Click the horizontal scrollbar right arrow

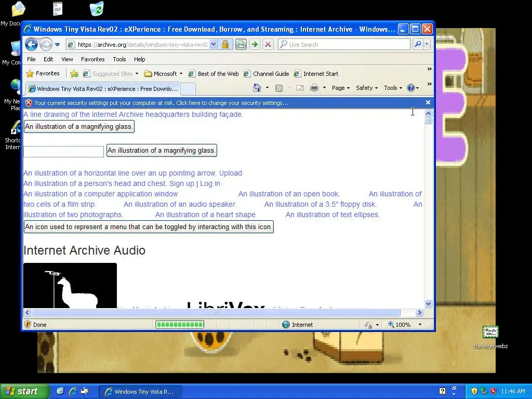coord(419,312)
